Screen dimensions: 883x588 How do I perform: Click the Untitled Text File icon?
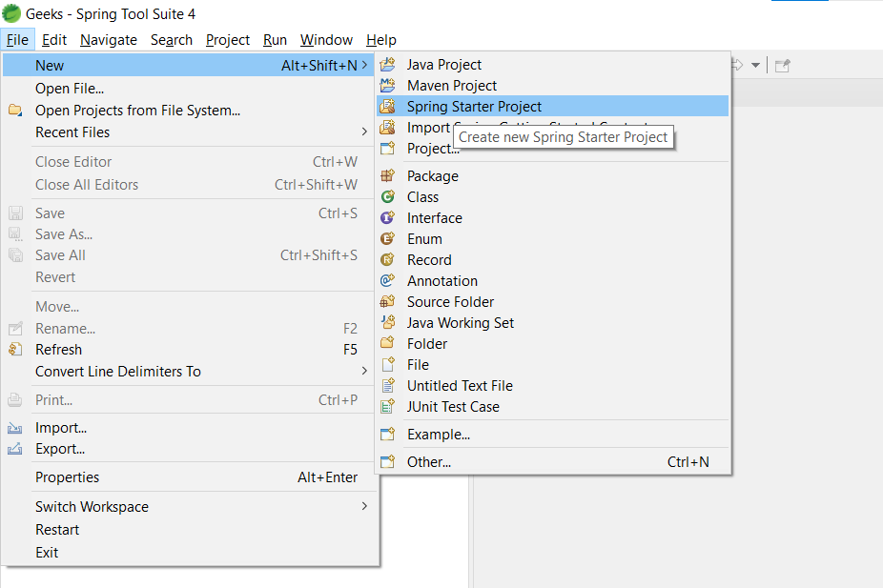pos(387,385)
